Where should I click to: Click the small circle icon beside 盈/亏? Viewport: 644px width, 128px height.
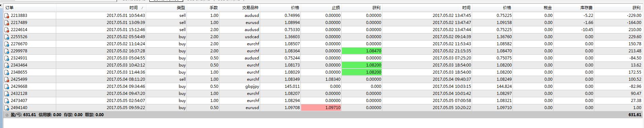pyautogui.click(x=7, y=115)
